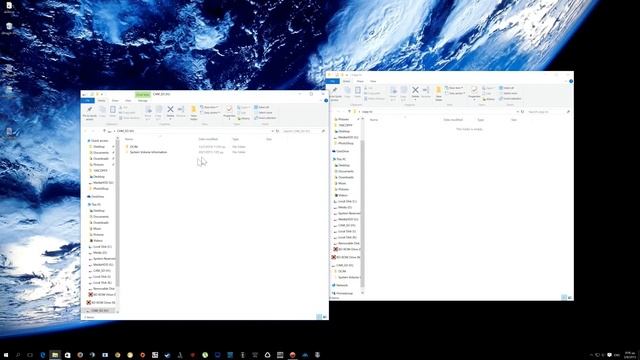Switch to Share tab in CAM_SD window
The width and height of the screenshot is (640, 360).
[115, 100]
